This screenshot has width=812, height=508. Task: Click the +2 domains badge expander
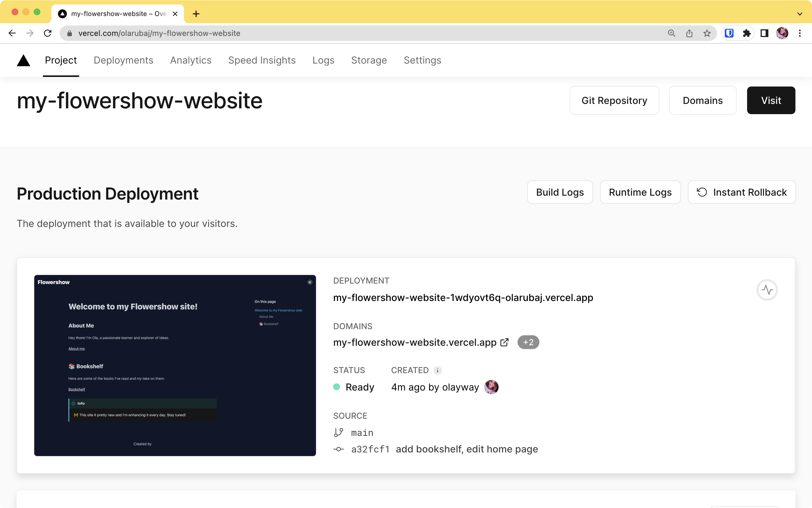point(527,342)
